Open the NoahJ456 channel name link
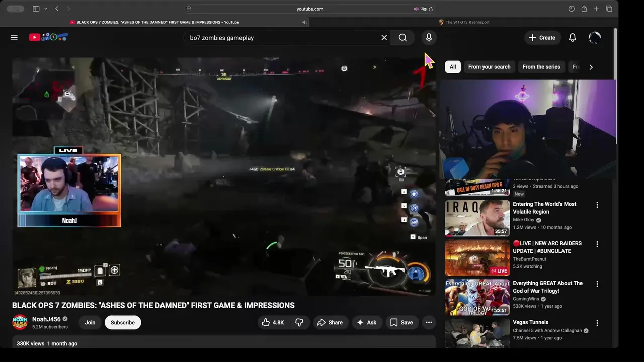The width and height of the screenshot is (644, 362). pyautogui.click(x=46, y=319)
